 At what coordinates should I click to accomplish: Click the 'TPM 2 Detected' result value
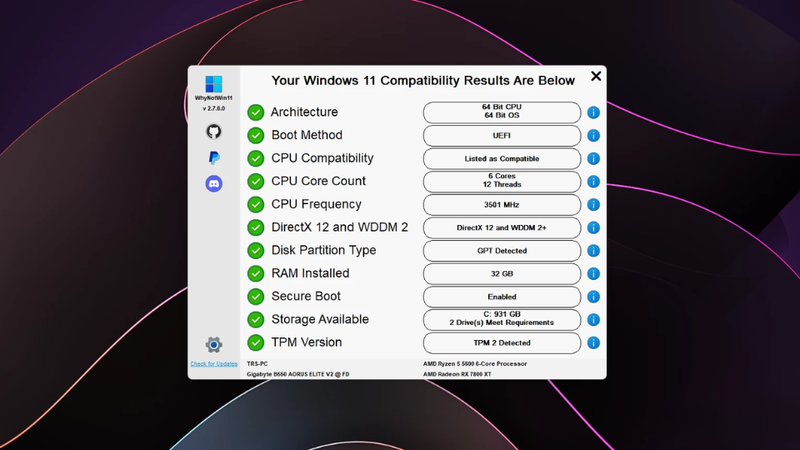pyautogui.click(x=502, y=343)
